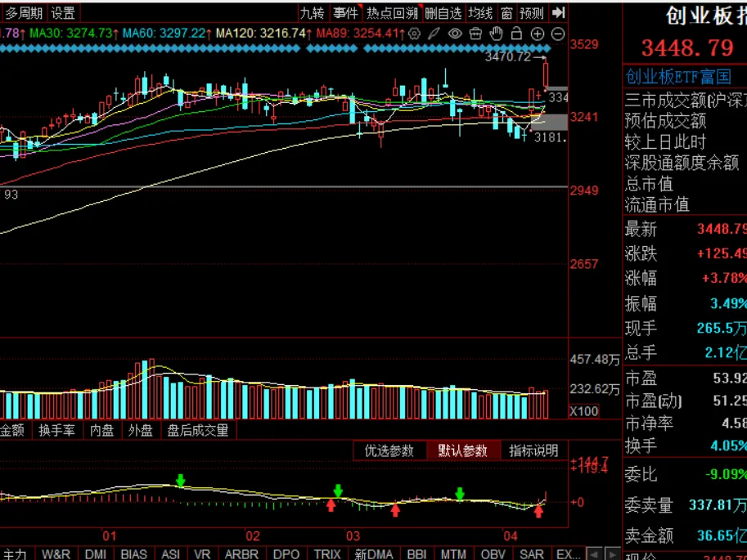Click the 市盈(动) label
747x560 pixels.
654,401
